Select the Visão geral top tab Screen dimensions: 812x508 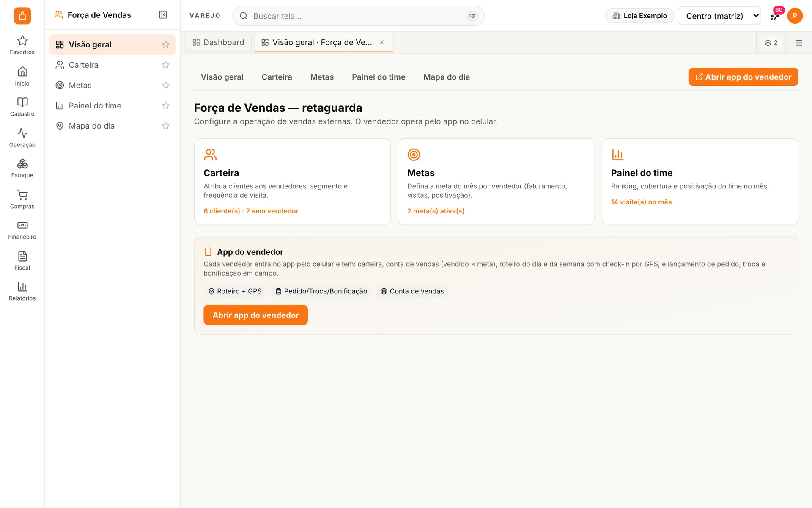(222, 77)
